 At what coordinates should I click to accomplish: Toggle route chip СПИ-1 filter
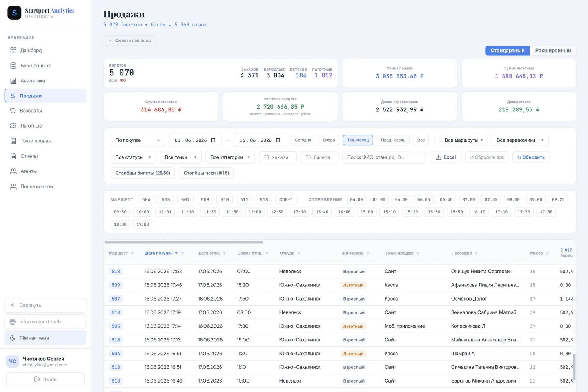point(286,199)
